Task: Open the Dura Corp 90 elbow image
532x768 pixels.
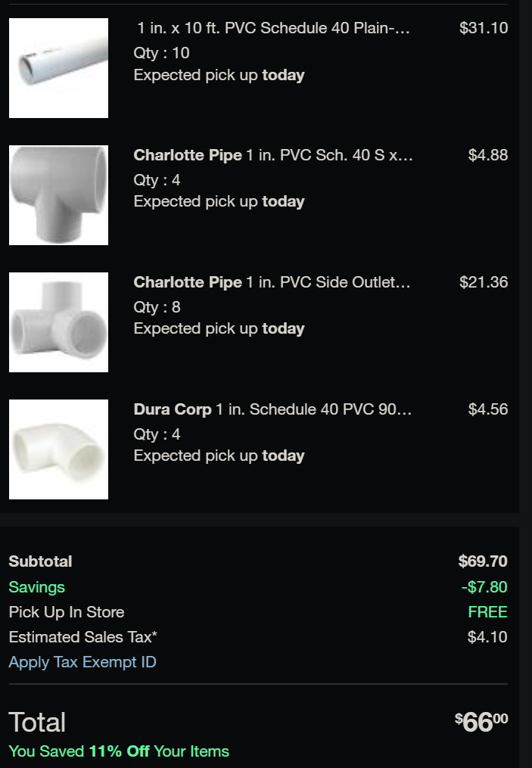Action: 58,449
